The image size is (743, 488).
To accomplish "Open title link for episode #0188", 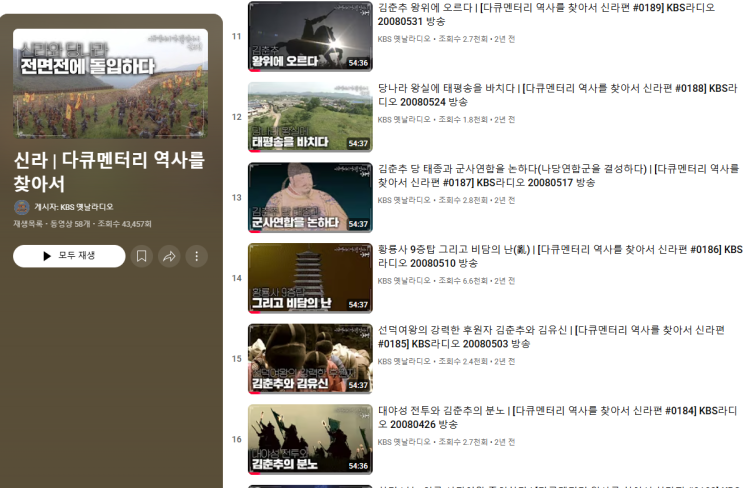I will pos(558,95).
